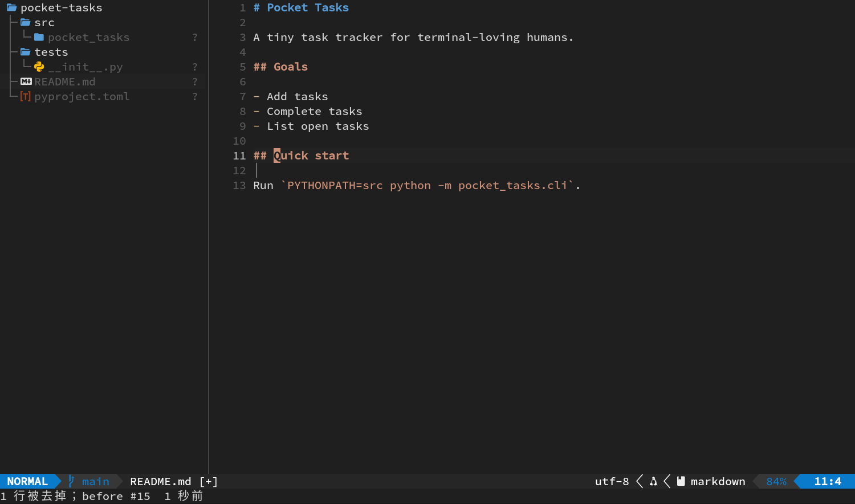Collapse the src folder icon

[26, 23]
